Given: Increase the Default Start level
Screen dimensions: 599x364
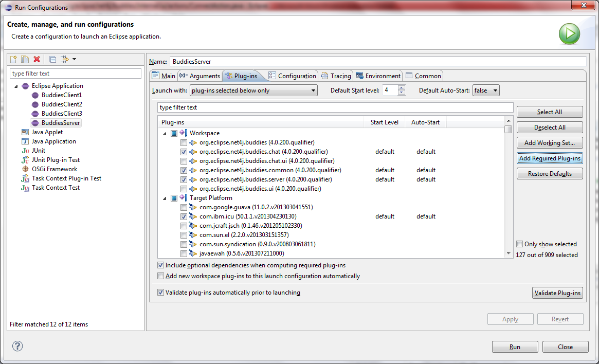Looking at the screenshot, I should (401, 88).
